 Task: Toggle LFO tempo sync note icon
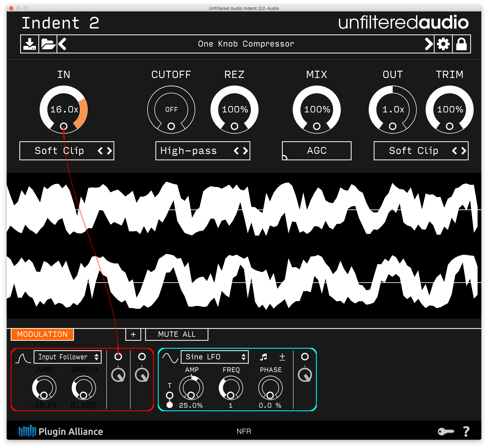[x=264, y=357]
